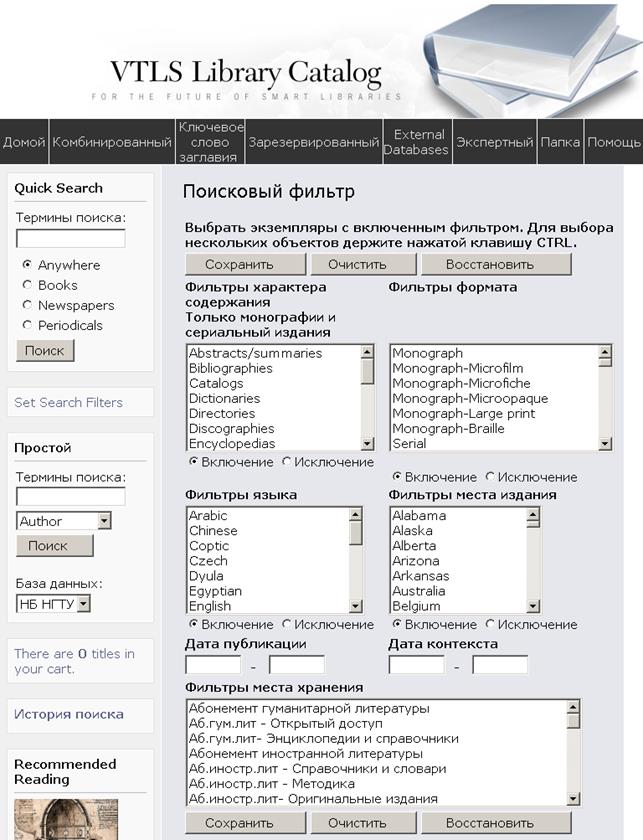Click the Домой navigation item
This screenshot has height=840, width=643.
[24, 142]
